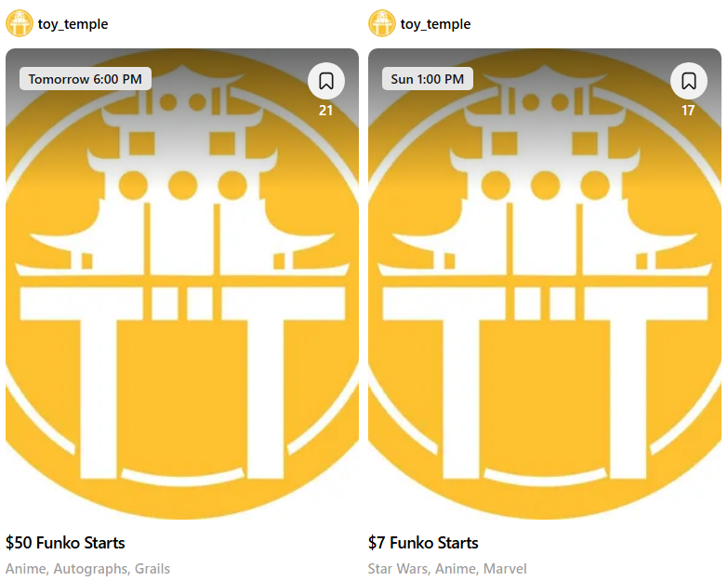
Task: Click the $7 Funko Starts title
Action: [423, 543]
